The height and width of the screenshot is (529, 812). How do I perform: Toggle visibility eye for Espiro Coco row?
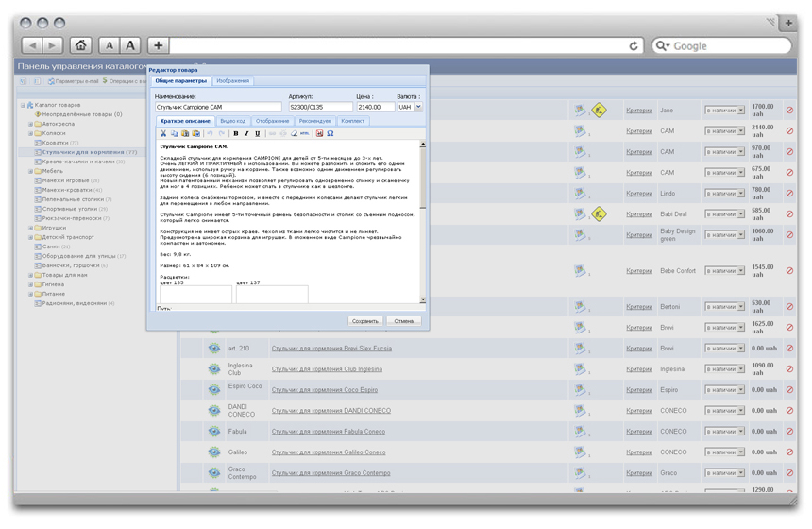click(214, 390)
